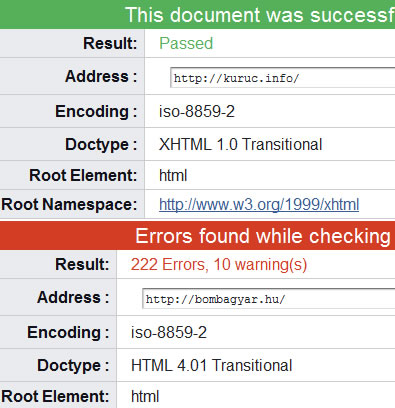Click the 'Root Namespace:' label

coord(69,204)
